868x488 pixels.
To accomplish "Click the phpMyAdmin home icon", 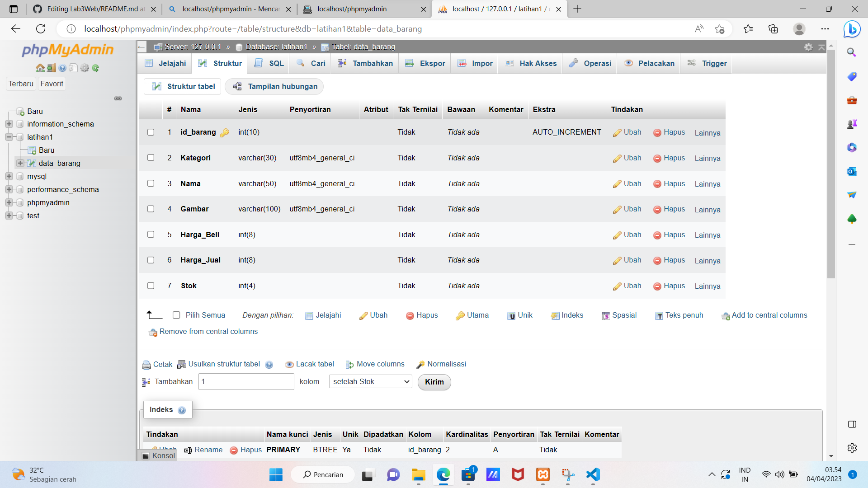I will [x=40, y=68].
